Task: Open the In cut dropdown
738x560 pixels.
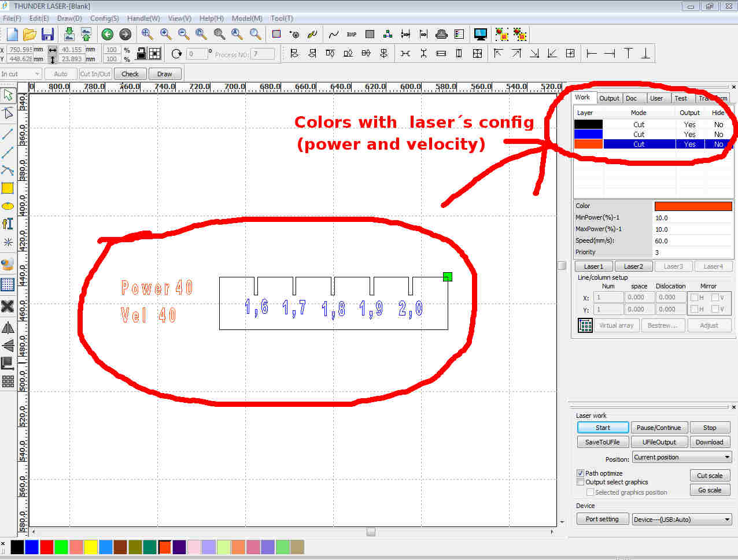Action: (21, 73)
